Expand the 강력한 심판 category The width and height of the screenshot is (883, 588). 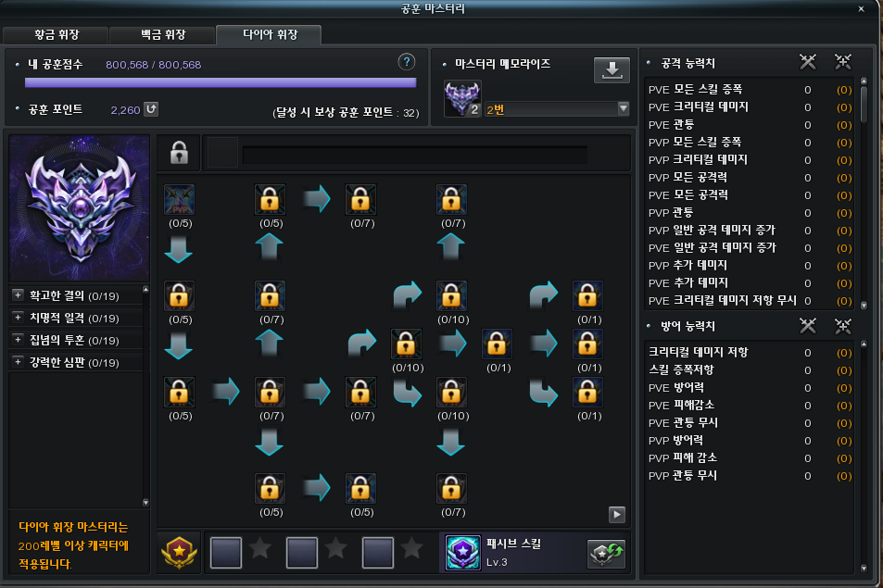tap(18, 361)
